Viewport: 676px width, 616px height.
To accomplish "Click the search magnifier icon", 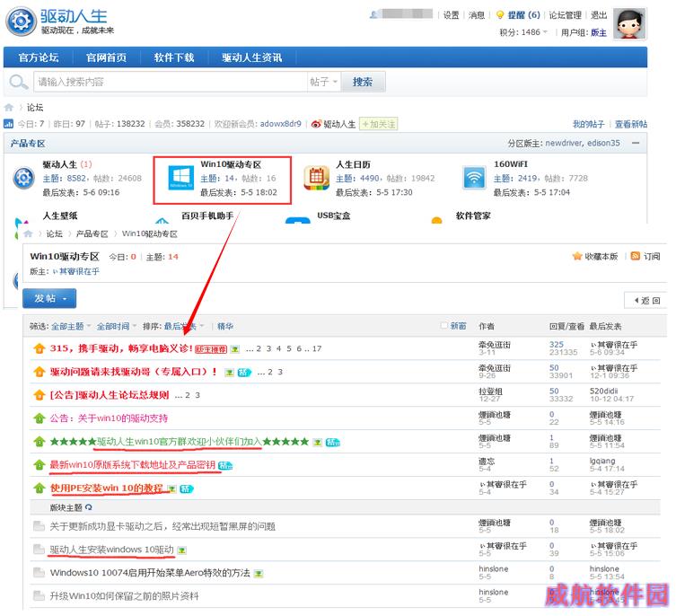I will coord(18,82).
